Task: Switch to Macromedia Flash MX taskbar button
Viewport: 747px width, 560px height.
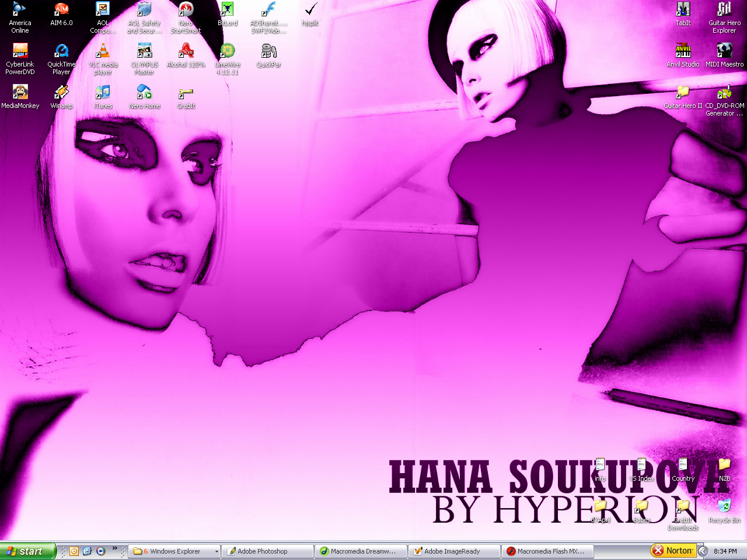Action: click(x=547, y=551)
